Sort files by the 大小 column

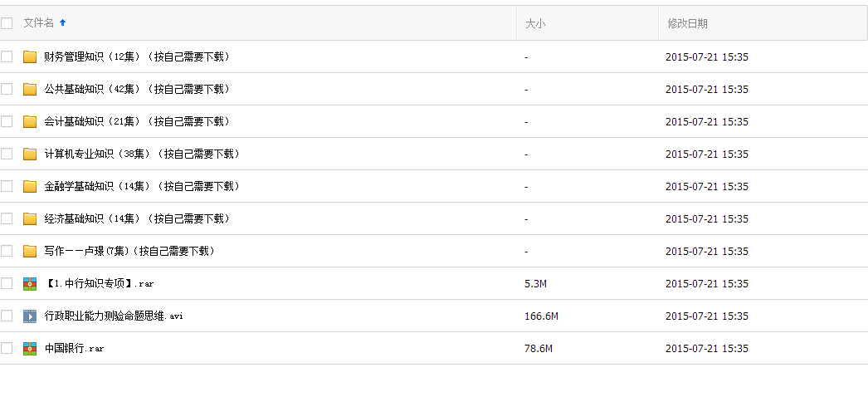[535, 24]
